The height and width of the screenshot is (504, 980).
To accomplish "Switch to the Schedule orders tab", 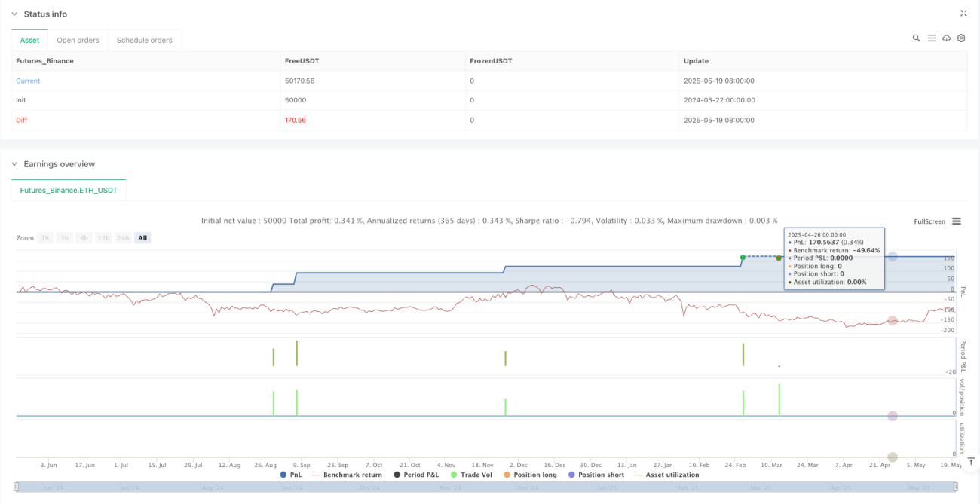I will coord(144,40).
